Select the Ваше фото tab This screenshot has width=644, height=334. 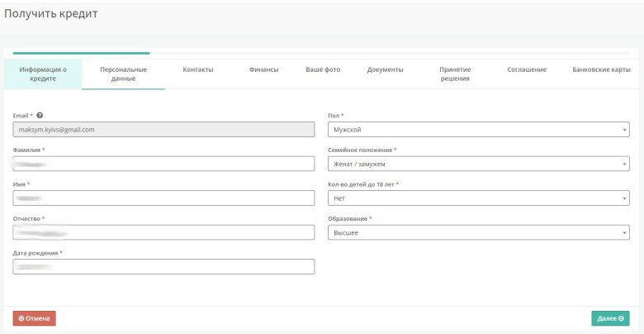323,70
